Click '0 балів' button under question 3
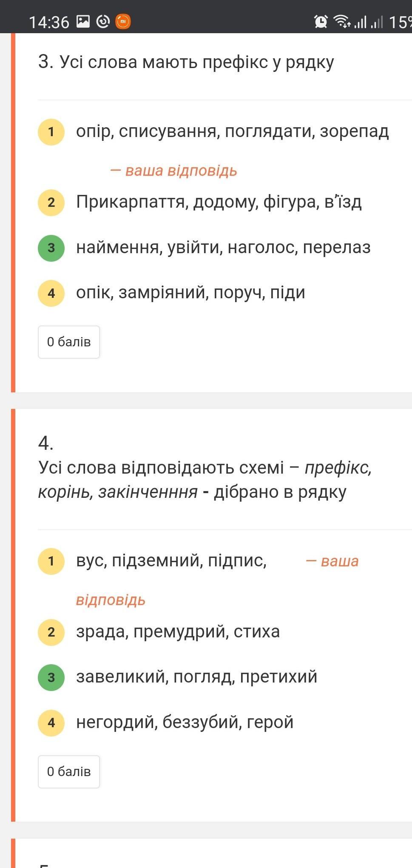Image resolution: width=412 pixels, height=868 pixels. click(69, 342)
